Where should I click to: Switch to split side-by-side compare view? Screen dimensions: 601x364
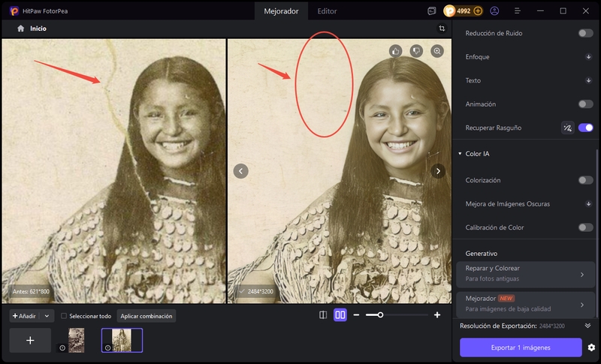[x=340, y=315]
